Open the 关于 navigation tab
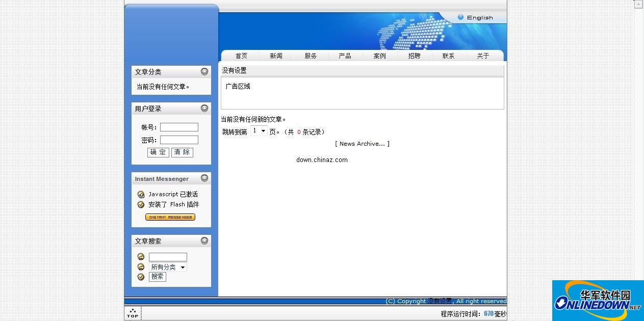 (483, 56)
